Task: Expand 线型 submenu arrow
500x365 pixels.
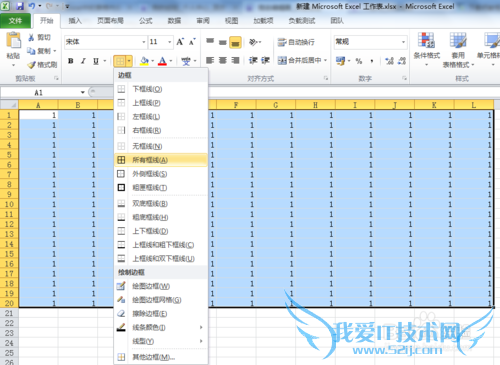Action: click(201, 341)
